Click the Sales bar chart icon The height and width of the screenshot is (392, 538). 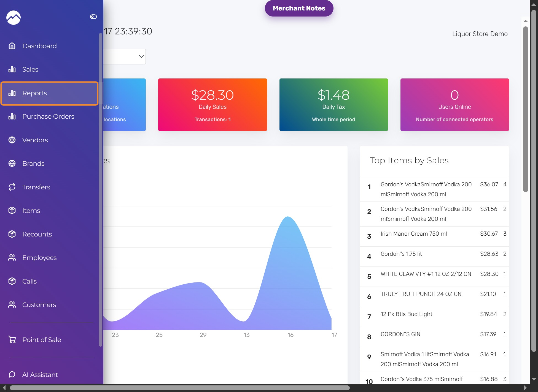tap(12, 69)
